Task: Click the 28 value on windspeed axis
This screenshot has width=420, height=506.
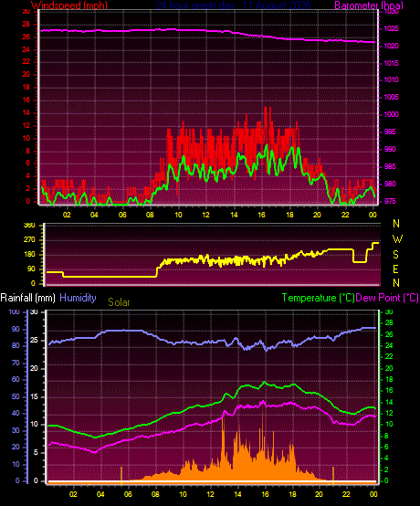Action: [26, 24]
